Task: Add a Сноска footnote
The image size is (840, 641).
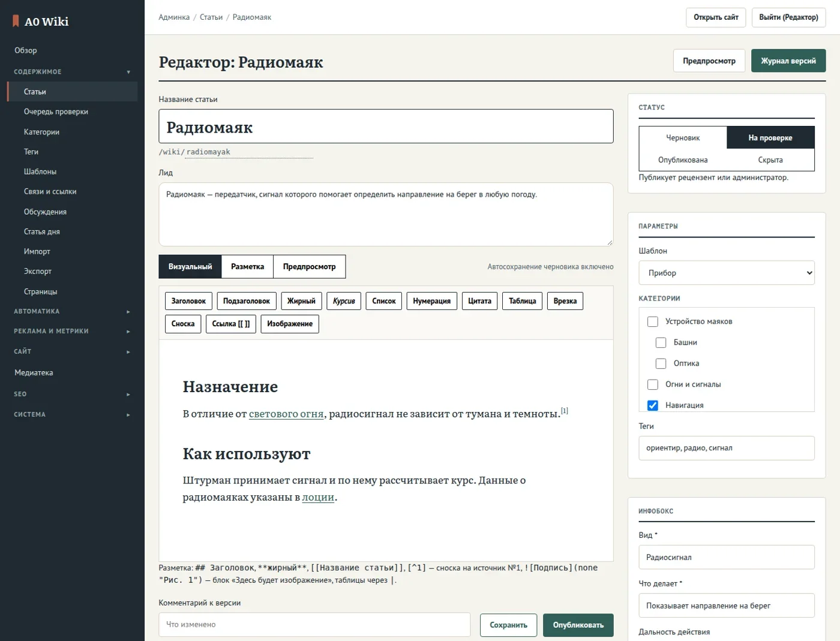Action: 183,324
